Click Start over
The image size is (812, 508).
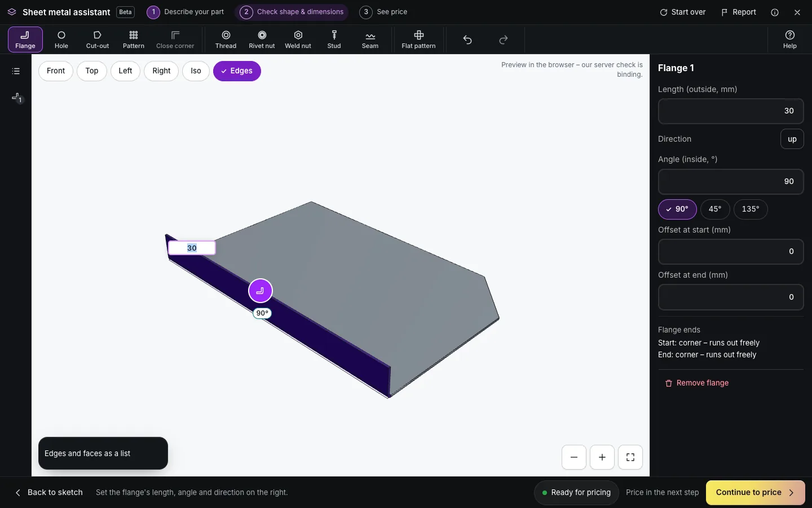coord(683,12)
